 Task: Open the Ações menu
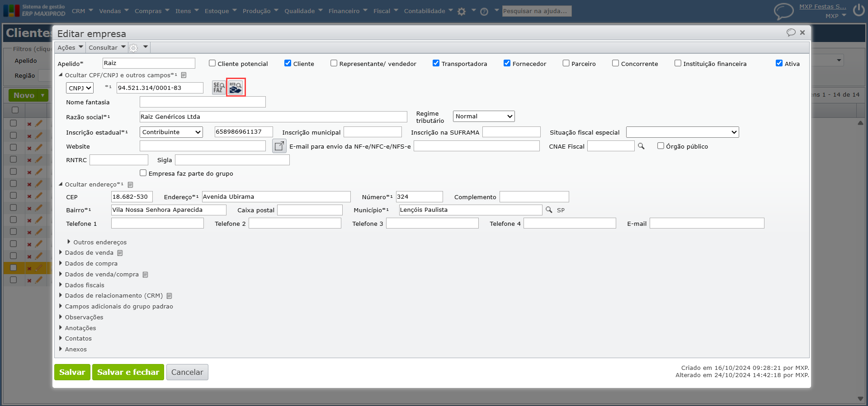(70, 47)
